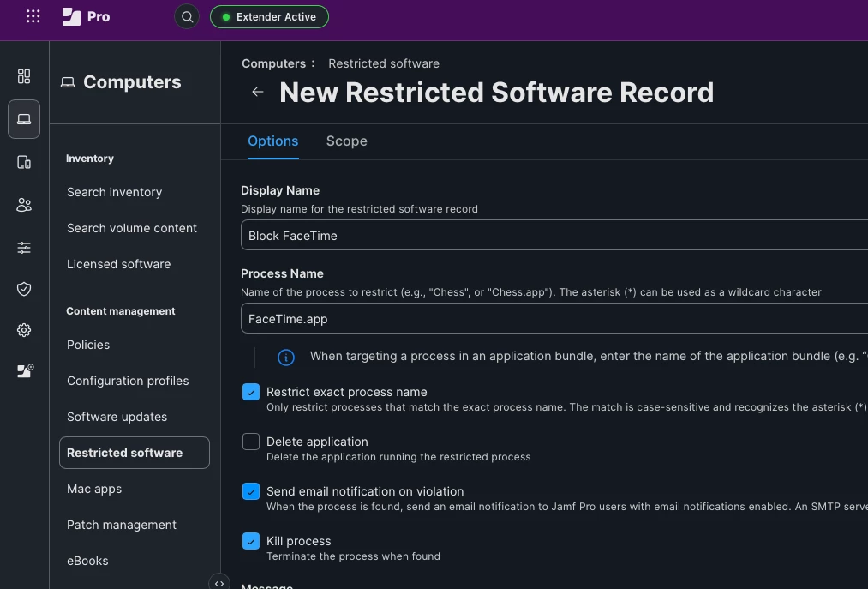Image resolution: width=868 pixels, height=589 pixels.
Task: Open the Dashboard icon in the rail
Action: click(x=24, y=76)
